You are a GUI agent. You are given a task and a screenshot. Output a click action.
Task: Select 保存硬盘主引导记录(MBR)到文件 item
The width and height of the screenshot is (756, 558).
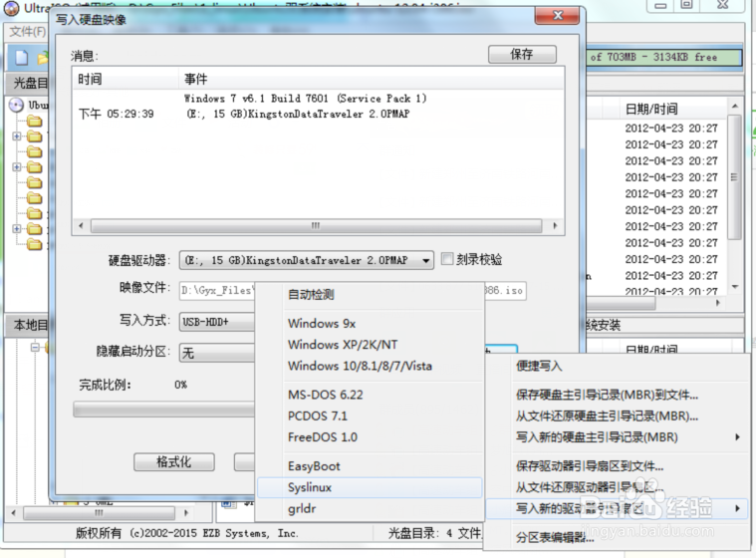617,395
